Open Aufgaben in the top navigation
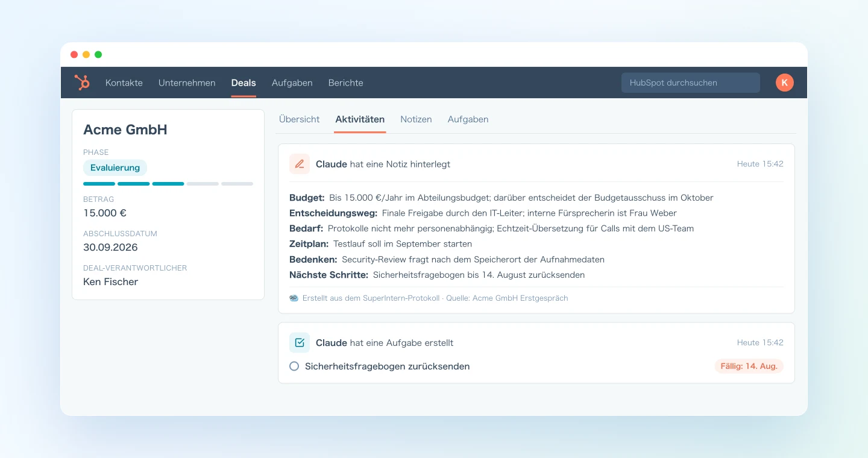Image resolution: width=868 pixels, height=458 pixels. click(292, 83)
